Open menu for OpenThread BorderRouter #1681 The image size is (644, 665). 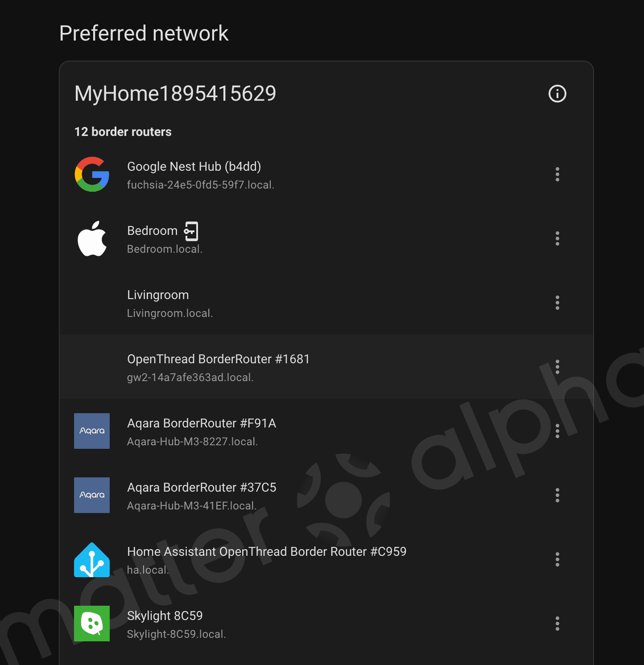coord(557,367)
